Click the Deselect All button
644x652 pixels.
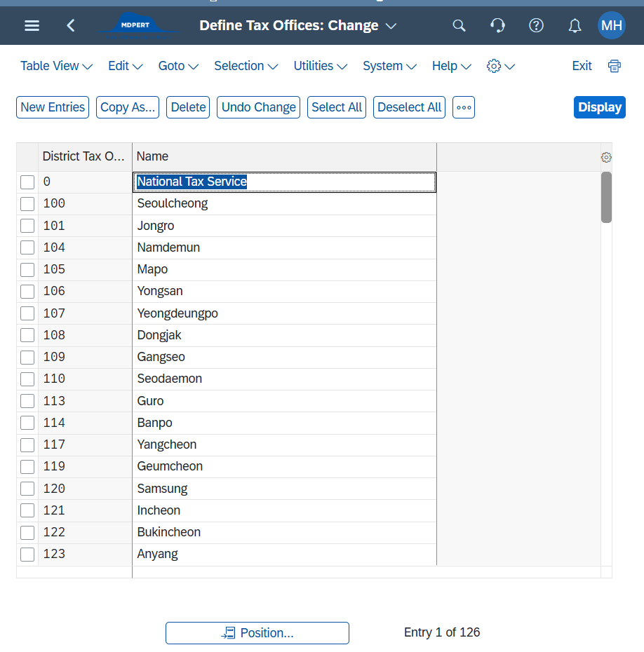[410, 107]
